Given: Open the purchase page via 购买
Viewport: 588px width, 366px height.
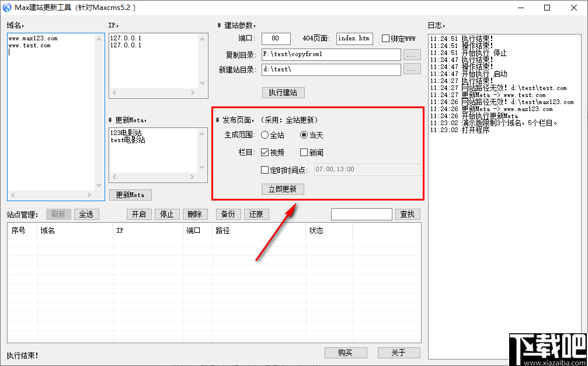Looking at the screenshot, I should coord(346,353).
